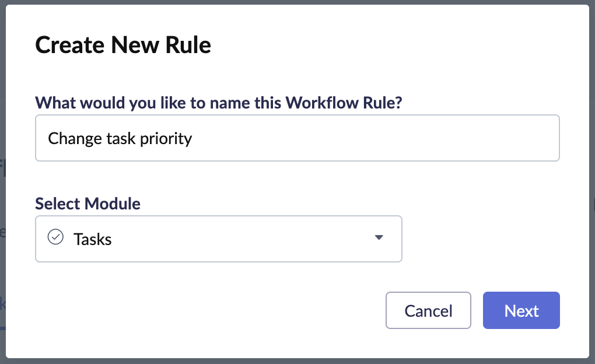Click empty space inside the Module dropdown box
Image resolution: width=595 pixels, height=364 pixels.
coord(245,239)
